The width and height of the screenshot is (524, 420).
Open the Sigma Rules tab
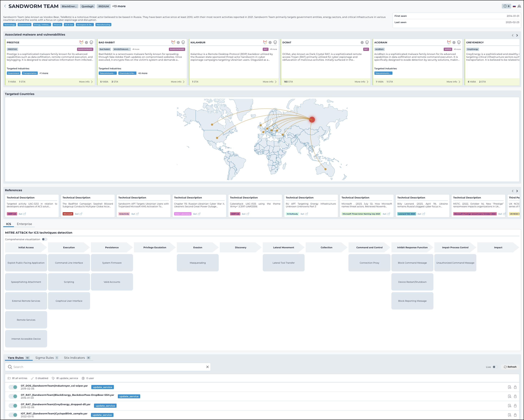click(x=47, y=358)
